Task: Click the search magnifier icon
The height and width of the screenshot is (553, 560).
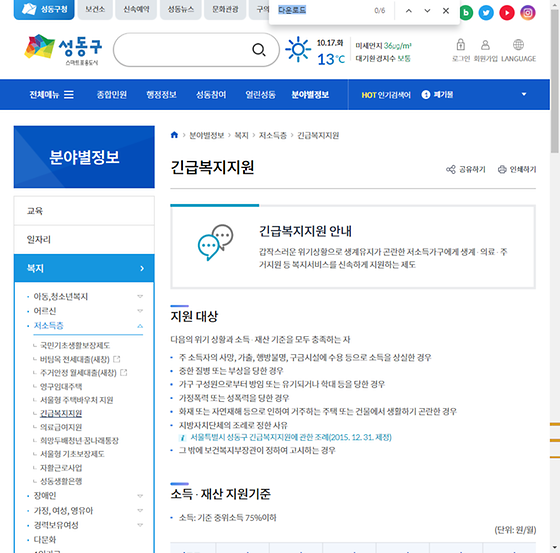Action: click(259, 50)
